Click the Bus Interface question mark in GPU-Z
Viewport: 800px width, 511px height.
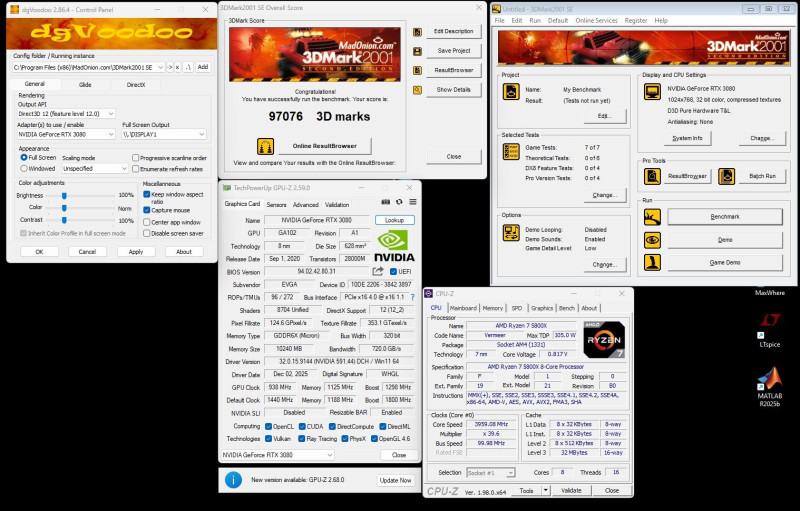(412, 297)
